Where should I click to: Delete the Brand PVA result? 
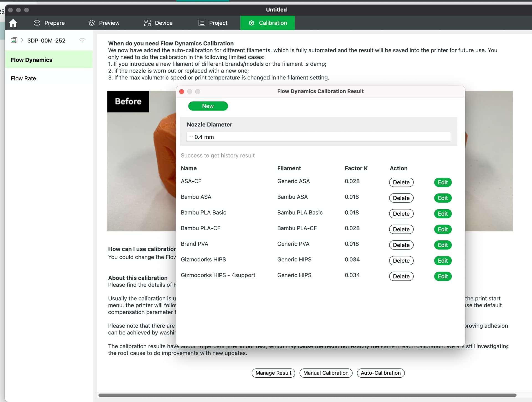401,245
